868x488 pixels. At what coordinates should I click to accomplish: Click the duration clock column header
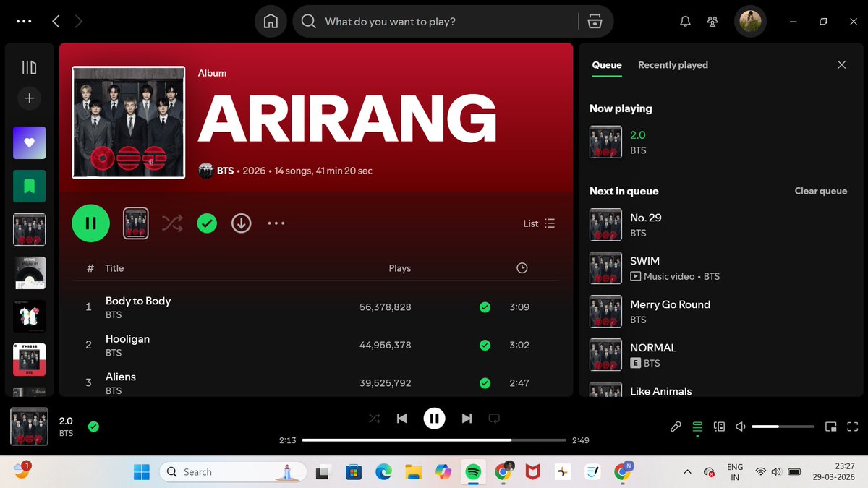522,267
